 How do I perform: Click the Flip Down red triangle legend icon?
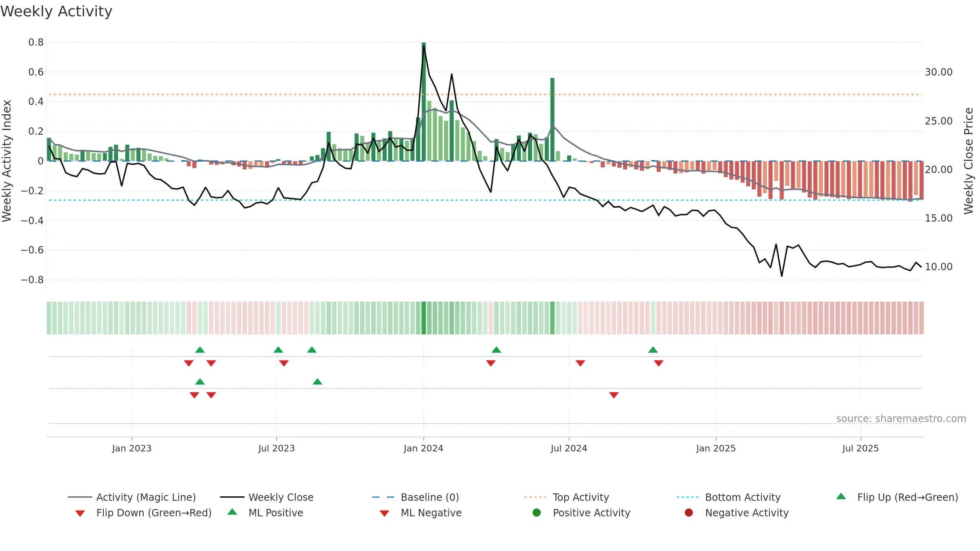coord(80,513)
